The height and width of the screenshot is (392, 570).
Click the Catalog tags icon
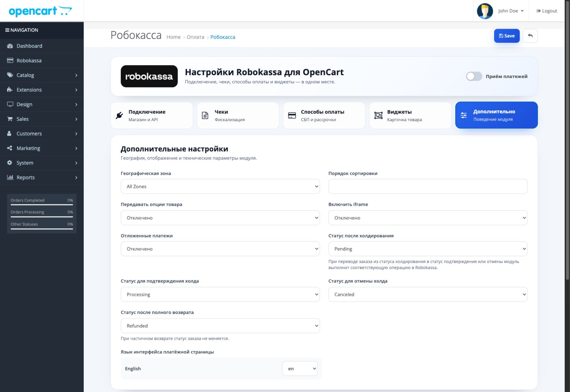coord(10,75)
